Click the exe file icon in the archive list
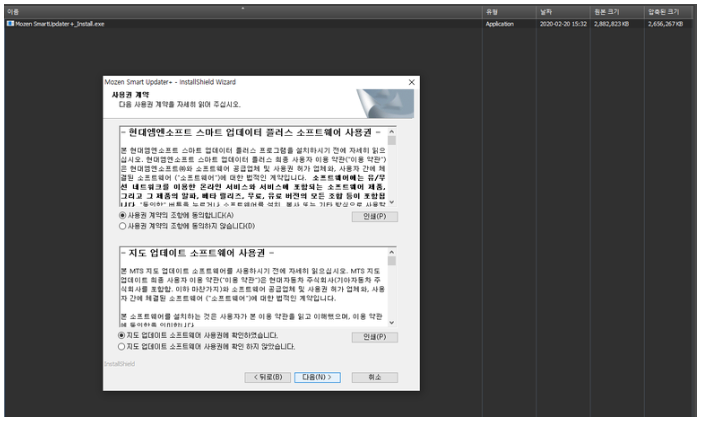The height and width of the screenshot is (422, 704). tap(10, 24)
